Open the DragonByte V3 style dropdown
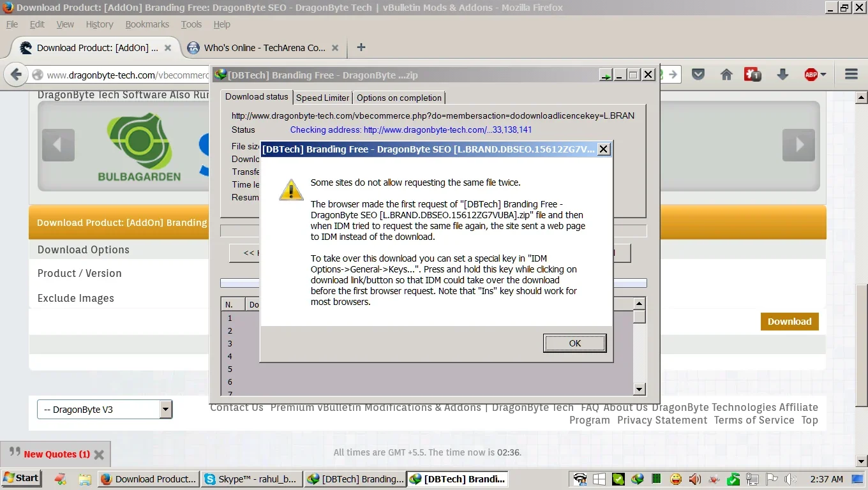Viewport: 868px width, 490px height. 105,410
